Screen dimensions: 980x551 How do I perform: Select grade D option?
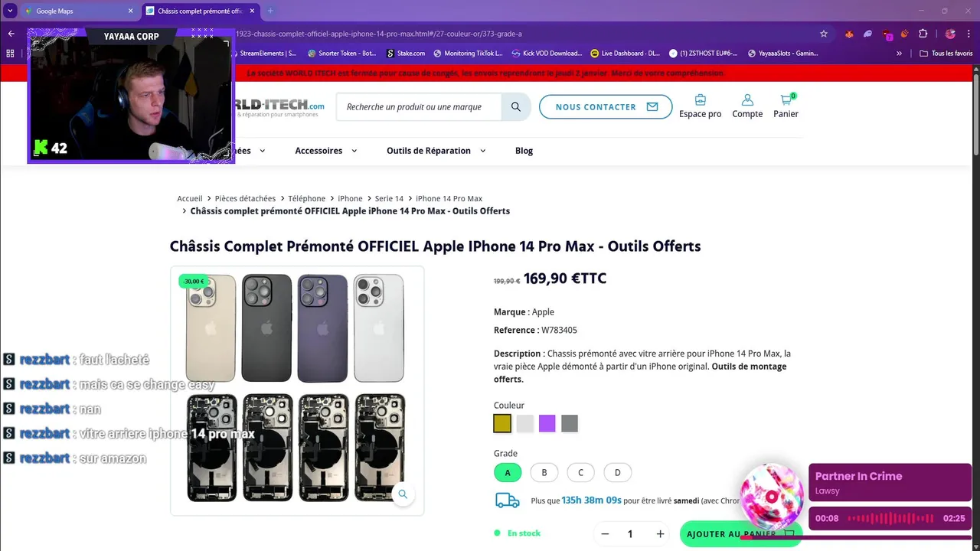[x=617, y=472]
